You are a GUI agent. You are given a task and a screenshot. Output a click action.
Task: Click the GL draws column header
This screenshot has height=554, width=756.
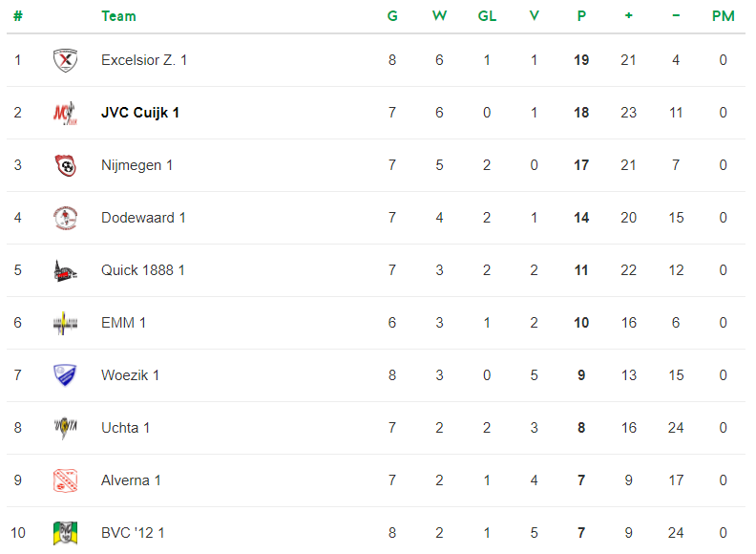487,16
